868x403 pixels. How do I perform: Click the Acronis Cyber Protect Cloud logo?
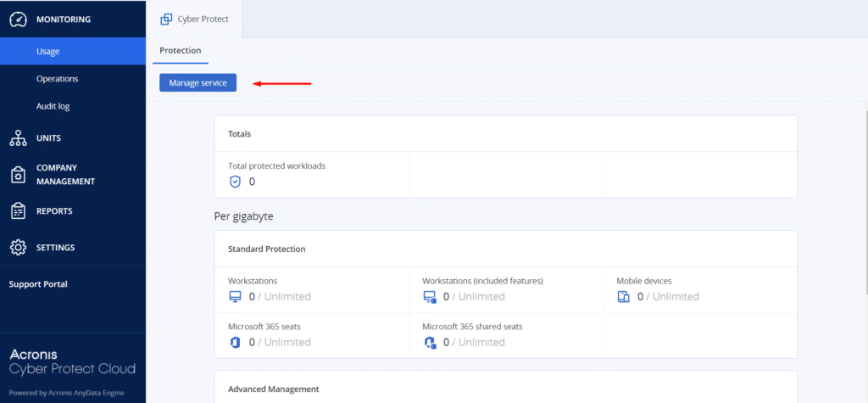click(72, 361)
